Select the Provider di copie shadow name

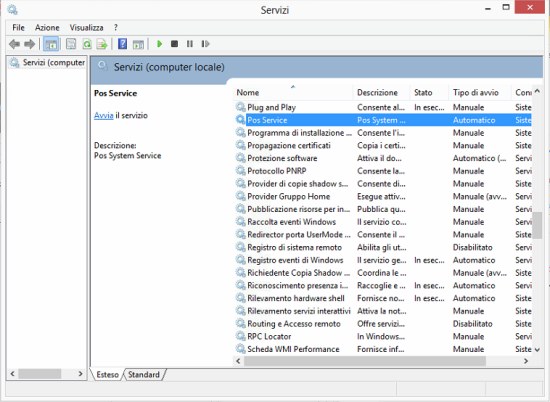297,184
